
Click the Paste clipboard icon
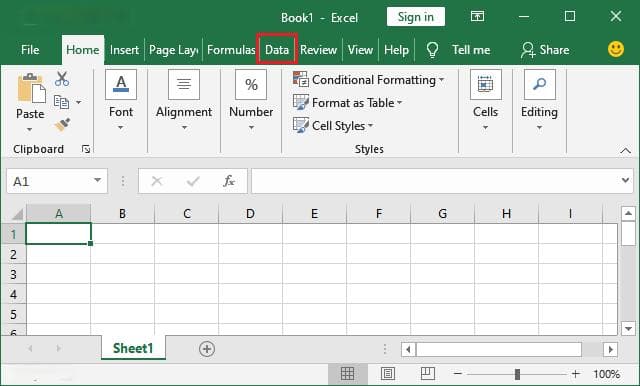[x=31, y=88]
